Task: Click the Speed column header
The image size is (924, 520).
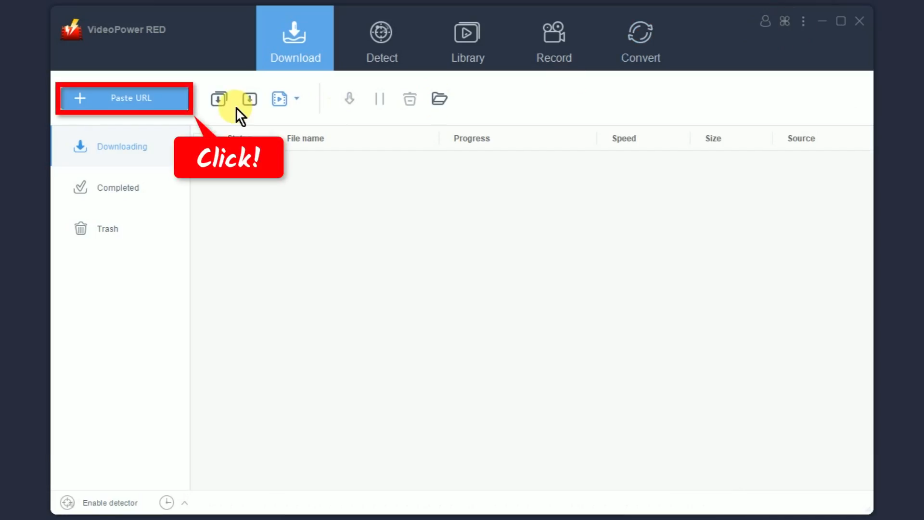Action: [x=623, y=139]
